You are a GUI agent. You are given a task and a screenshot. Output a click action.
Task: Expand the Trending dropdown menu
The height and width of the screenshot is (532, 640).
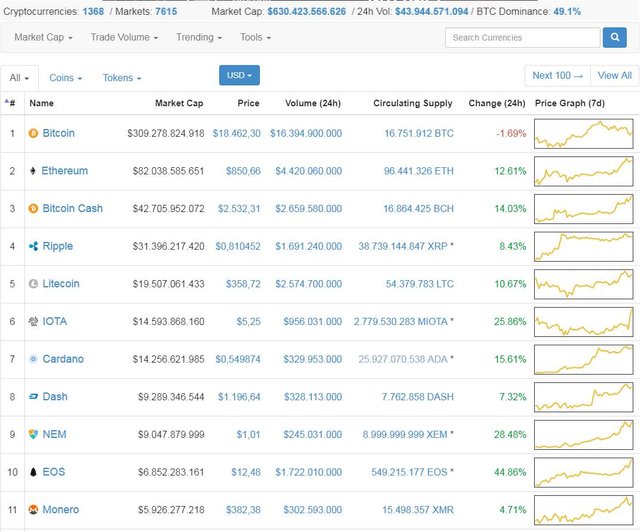tap(199, 38)
